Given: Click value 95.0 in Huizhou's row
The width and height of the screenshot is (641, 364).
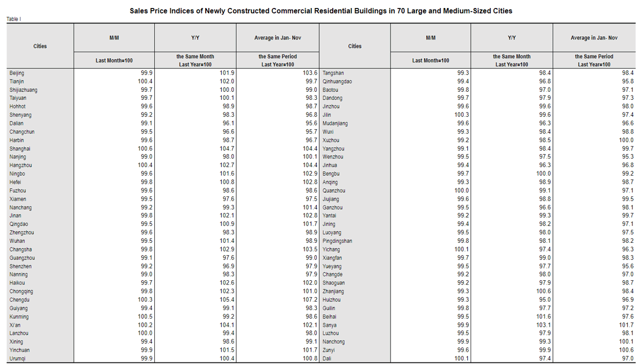Looking at the screenshot, I should click(545, 300).
